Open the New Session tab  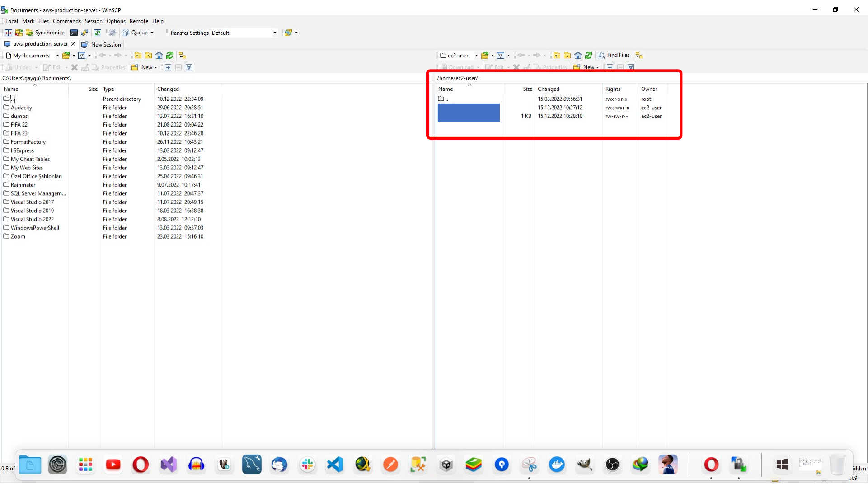coord(101,44)
